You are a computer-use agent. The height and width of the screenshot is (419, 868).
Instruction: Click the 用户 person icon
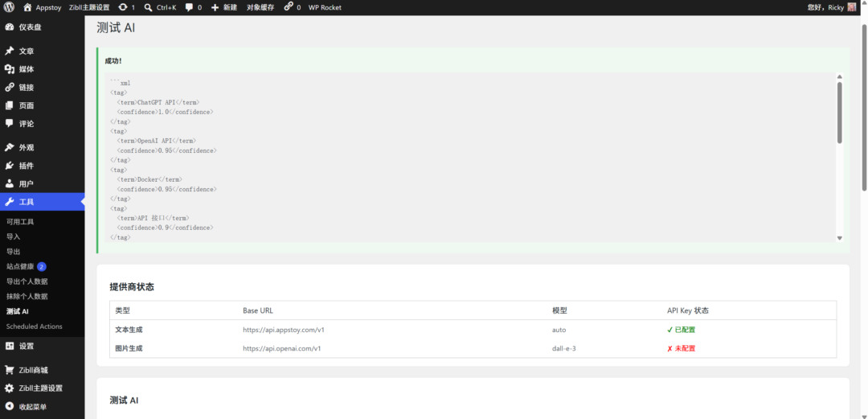point(10,184)
